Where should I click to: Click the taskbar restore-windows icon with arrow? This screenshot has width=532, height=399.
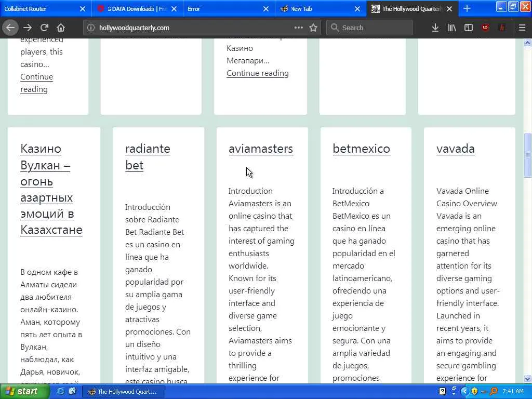pos(454,391)
